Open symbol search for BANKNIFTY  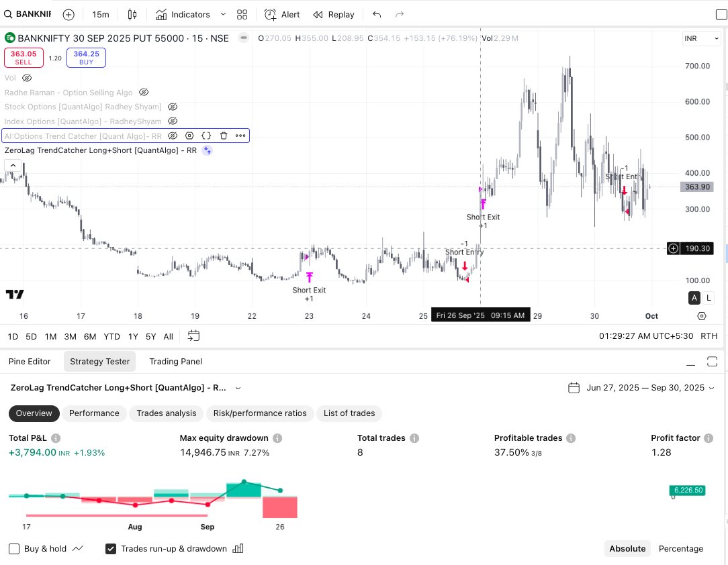pyautogui.click(x=28, y=14)
